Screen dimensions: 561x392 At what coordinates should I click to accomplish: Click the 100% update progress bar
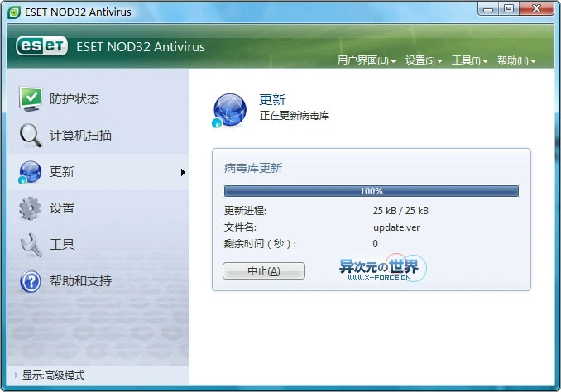[x=372, y=191]
